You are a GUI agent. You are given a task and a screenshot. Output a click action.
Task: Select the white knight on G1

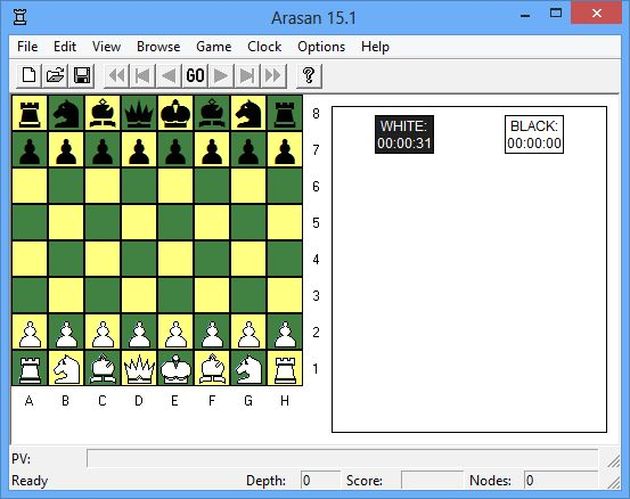249,368
